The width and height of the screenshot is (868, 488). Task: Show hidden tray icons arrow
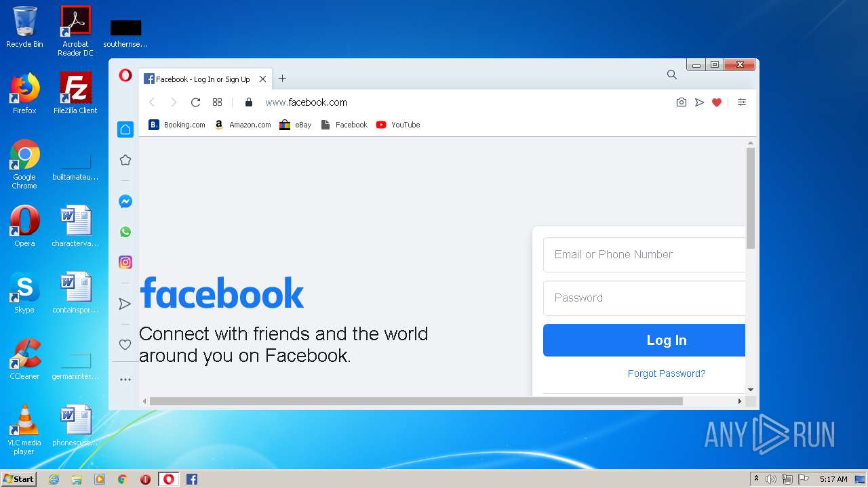[x=756, y=479]
